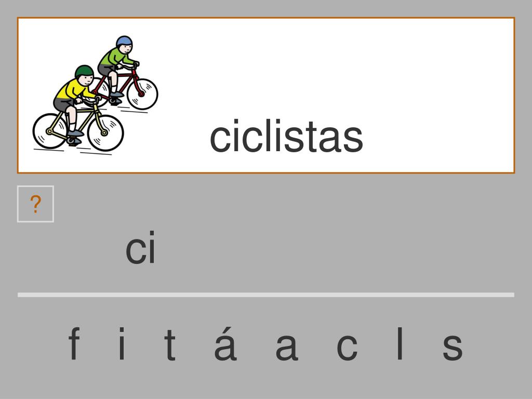The height and width of the screenshot is (399, 532).
Task: Select the unaccented "a" letter tile
Action: pos(287,347)
